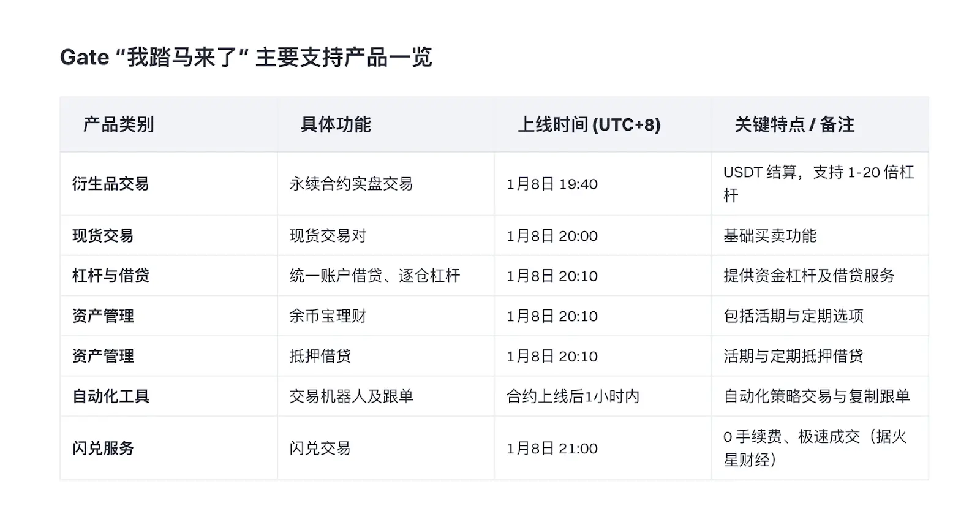Click the 具体功能 column header
980x511 pixels.
[336, 124]
